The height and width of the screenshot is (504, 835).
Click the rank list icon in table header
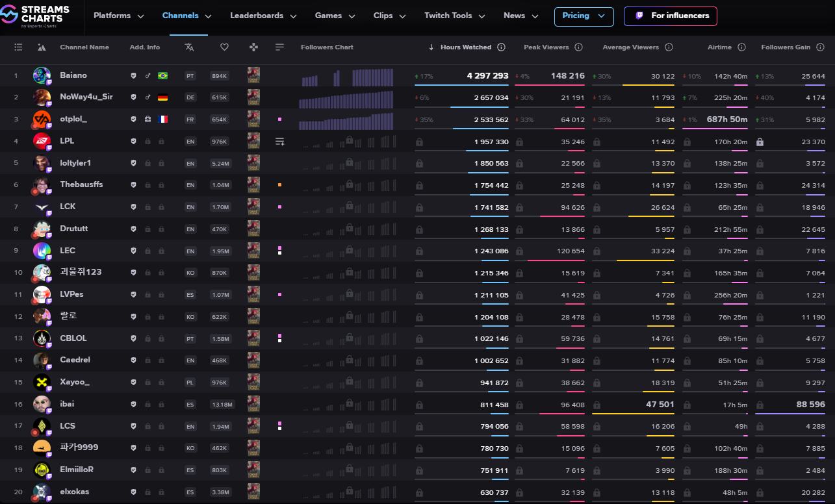click(x=18, y=47)
